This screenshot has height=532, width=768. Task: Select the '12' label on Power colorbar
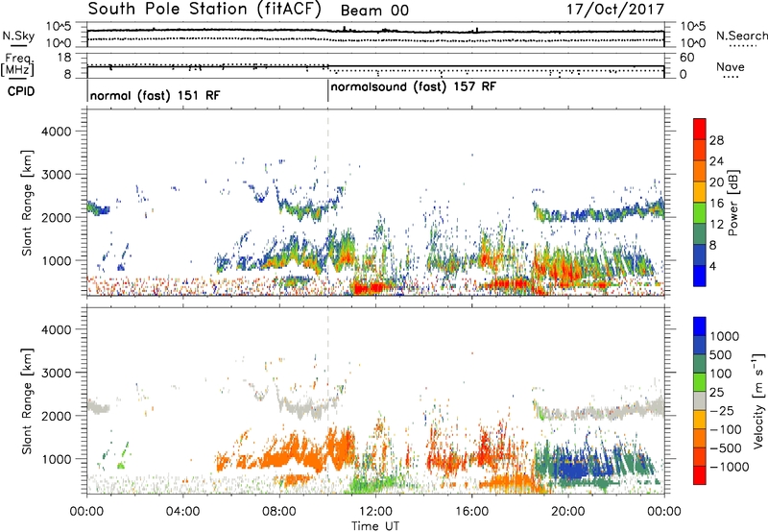point(716,224)
